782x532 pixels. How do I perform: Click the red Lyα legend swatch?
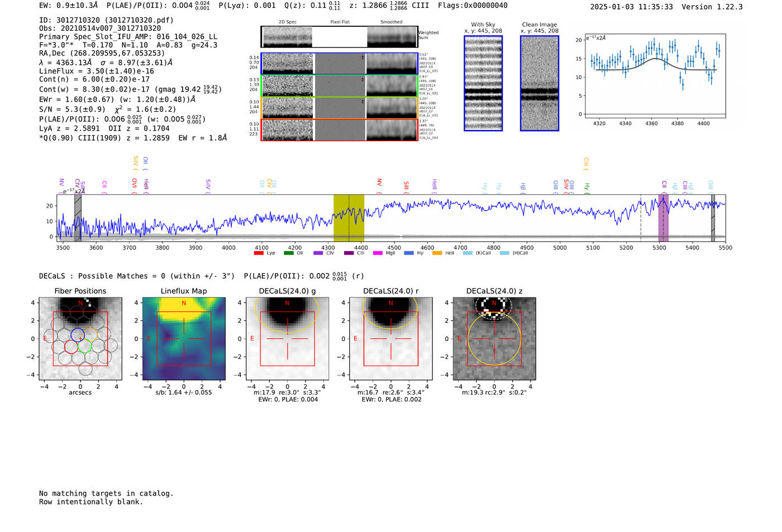[258, 253]
